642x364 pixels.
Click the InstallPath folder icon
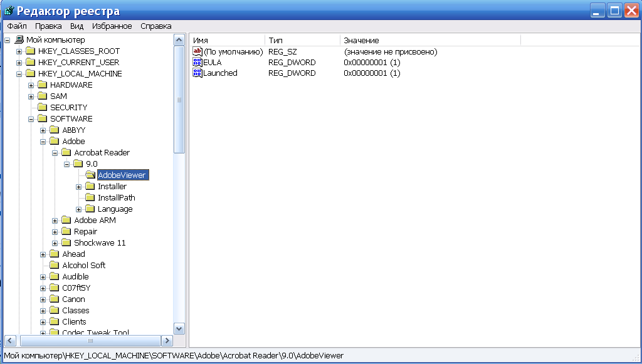tap(90, 197)
